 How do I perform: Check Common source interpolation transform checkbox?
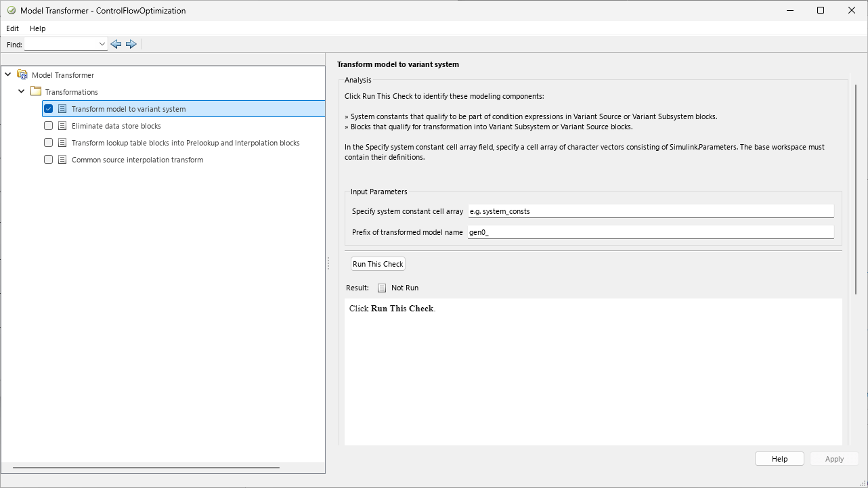click(48, 160)
